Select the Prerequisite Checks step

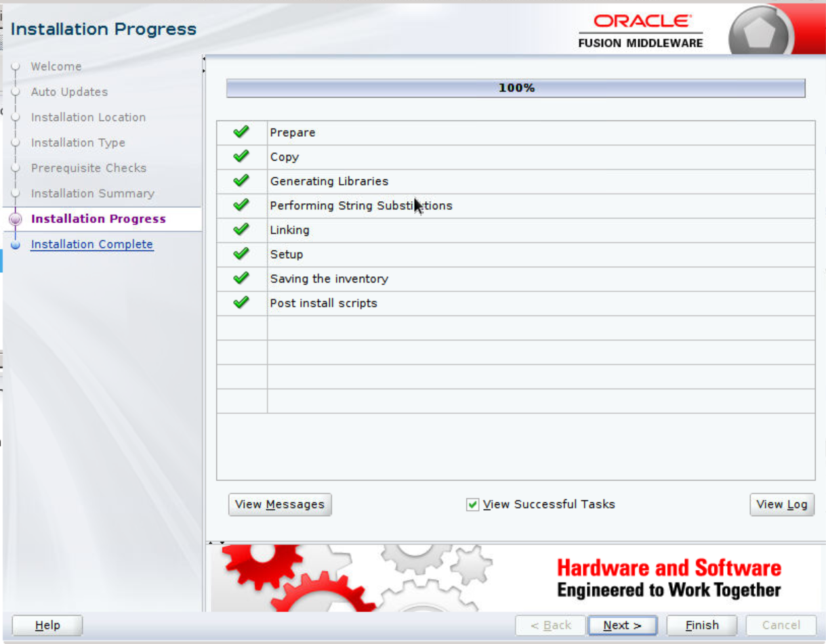coord(89,168)
